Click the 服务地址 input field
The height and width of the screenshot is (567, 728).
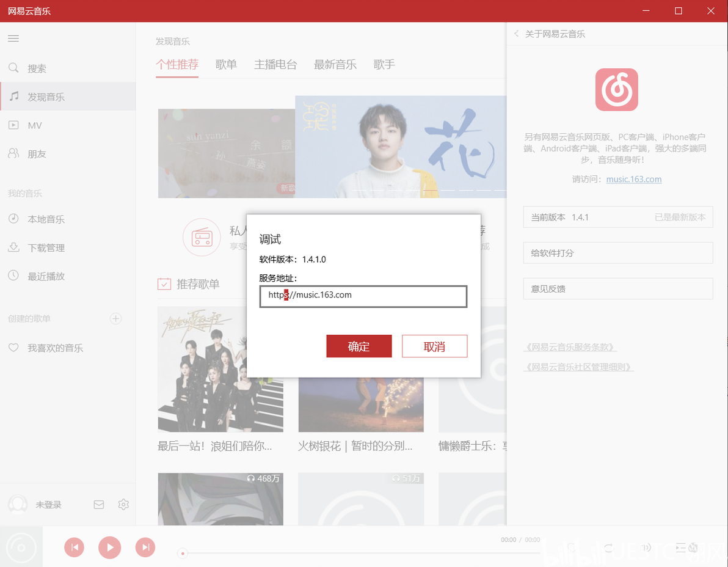tap(363, 296)
